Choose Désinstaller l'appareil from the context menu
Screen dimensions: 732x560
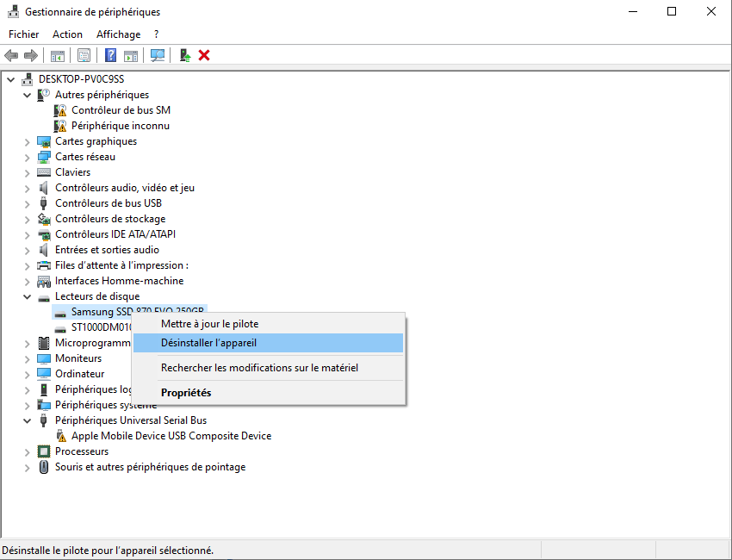coord(209,343)
